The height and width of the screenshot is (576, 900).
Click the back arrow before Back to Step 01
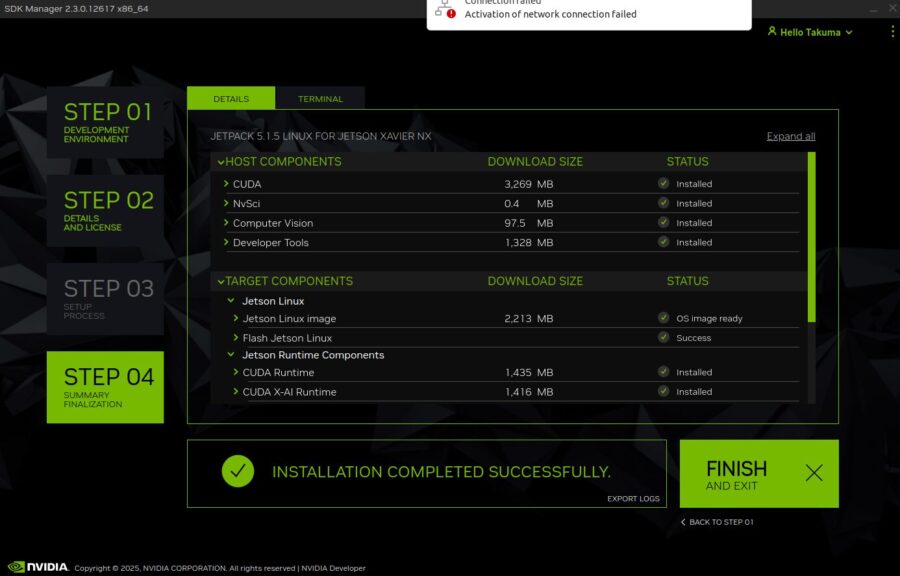pyautogui.click(x=683, y=522)
